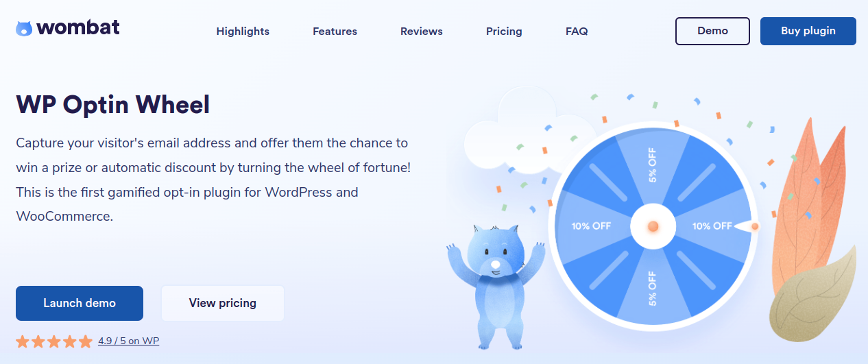
Task: Open the Reviews nav link
Action: (x=422, y=31)
